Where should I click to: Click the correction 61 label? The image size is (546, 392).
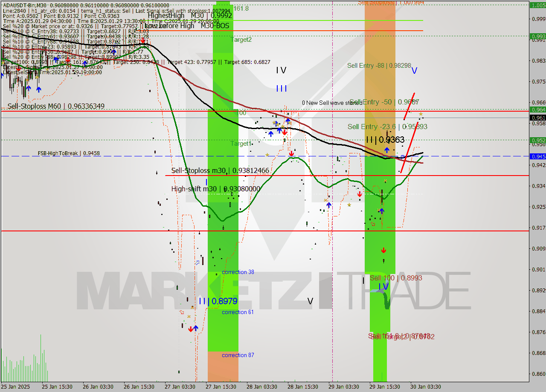pos(238,312)
